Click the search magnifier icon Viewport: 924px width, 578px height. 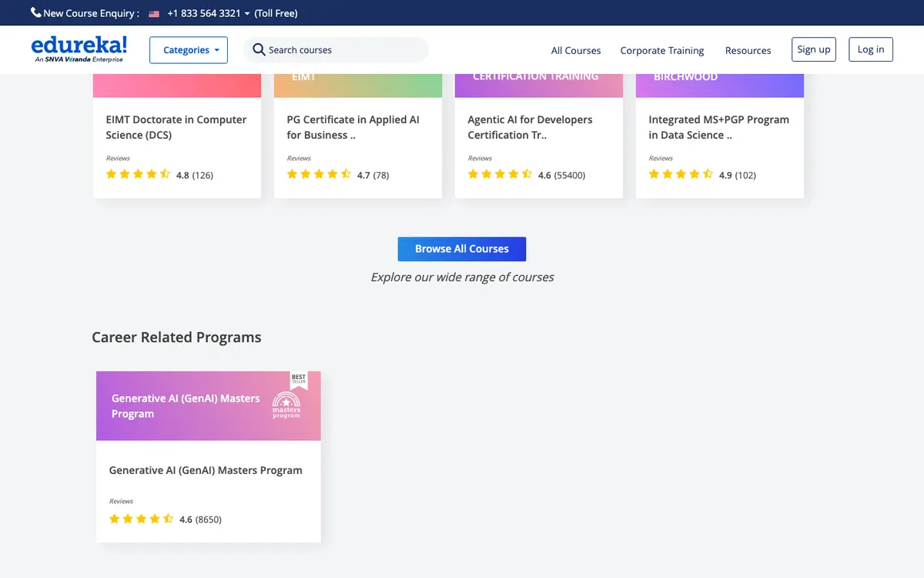(x=259, y=50)
